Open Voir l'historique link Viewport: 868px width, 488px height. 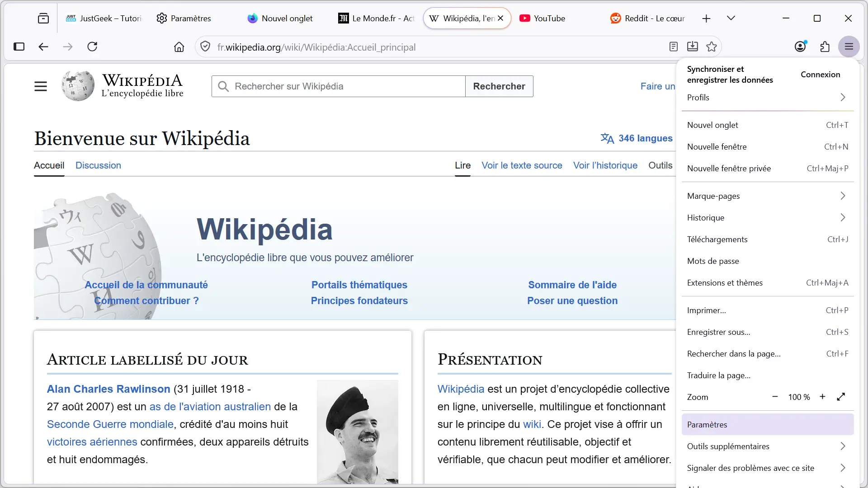tap(605, 165)
